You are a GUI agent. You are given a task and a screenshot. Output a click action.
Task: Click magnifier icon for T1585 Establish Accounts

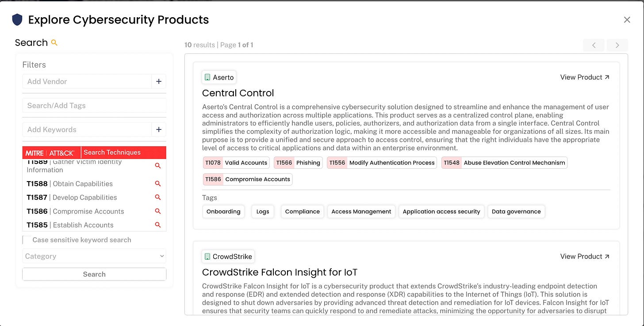[x=158, y=225]
